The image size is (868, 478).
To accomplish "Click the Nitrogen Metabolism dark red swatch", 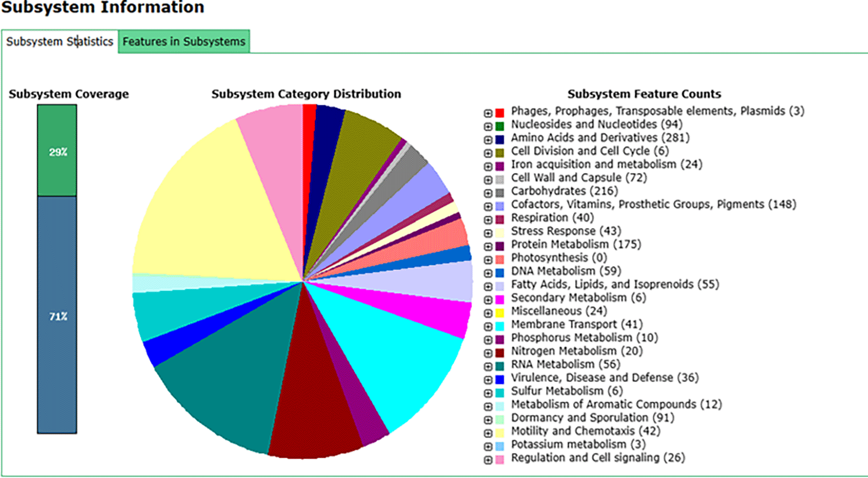I will pos(500,353).
